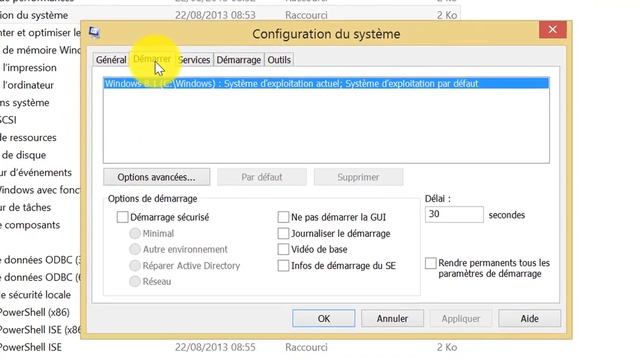Select PowerShell ISE row in background list

pyautogui.click(x=229, y=347)
